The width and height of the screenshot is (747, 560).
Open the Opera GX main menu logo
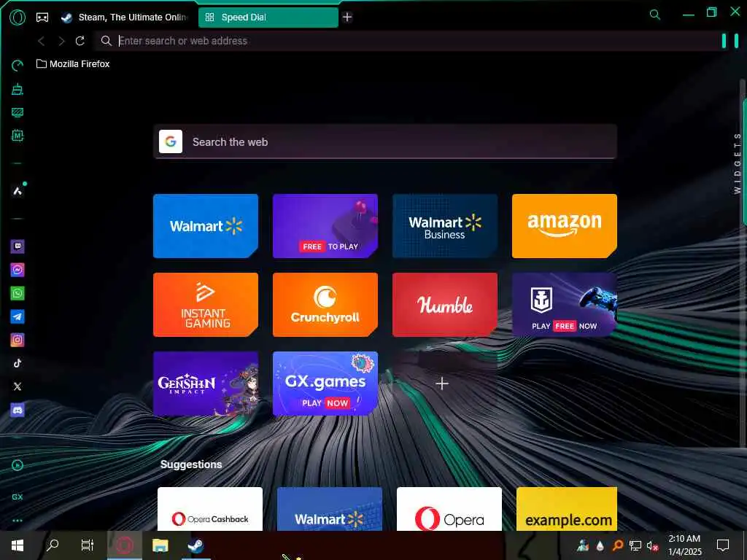coord(18,17)
